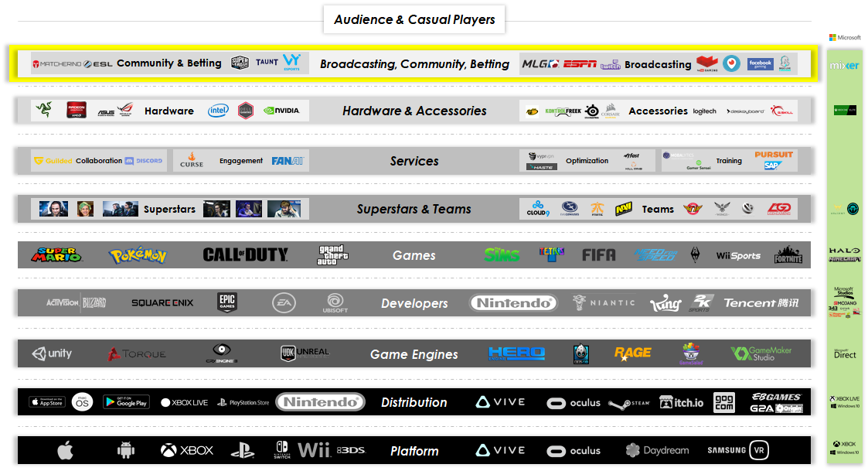Click the NVIDIA logo
The width and height of the screenshot is (868, 471).
pos(282,111)
